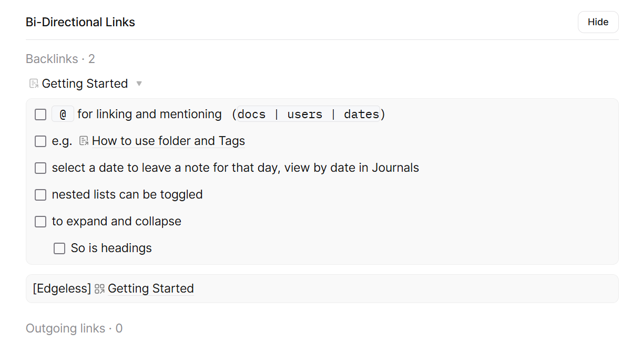The width and height of the screenshot is (642, 364).
Task: Click the 'Backlinks · 2' label
Action: click(60, 59)
